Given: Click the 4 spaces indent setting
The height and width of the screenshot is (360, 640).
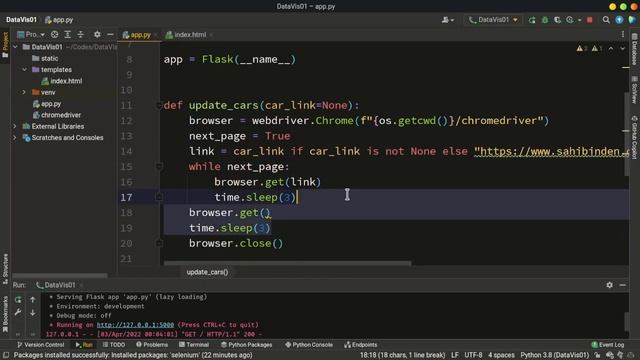Looking at the screenshot, I should pos(501,355).
